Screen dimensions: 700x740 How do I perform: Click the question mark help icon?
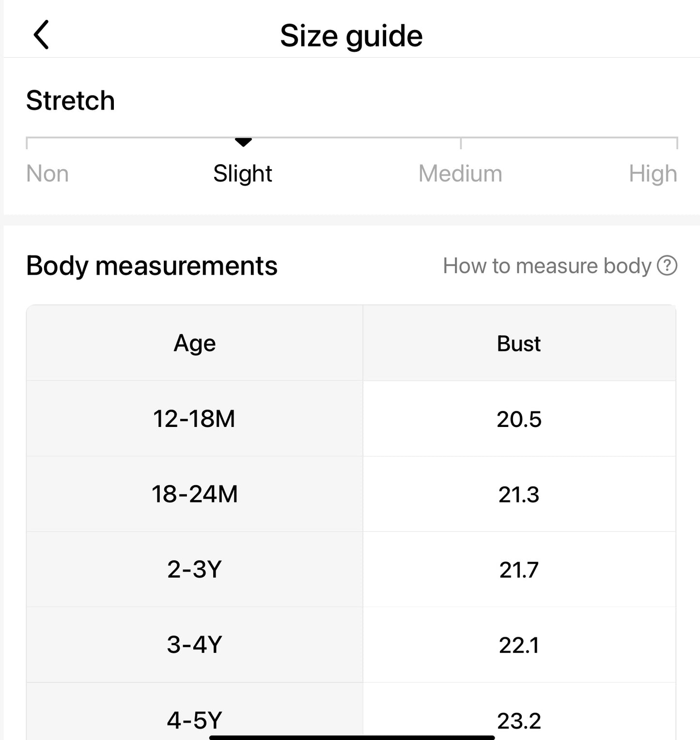tap(667, 266)
